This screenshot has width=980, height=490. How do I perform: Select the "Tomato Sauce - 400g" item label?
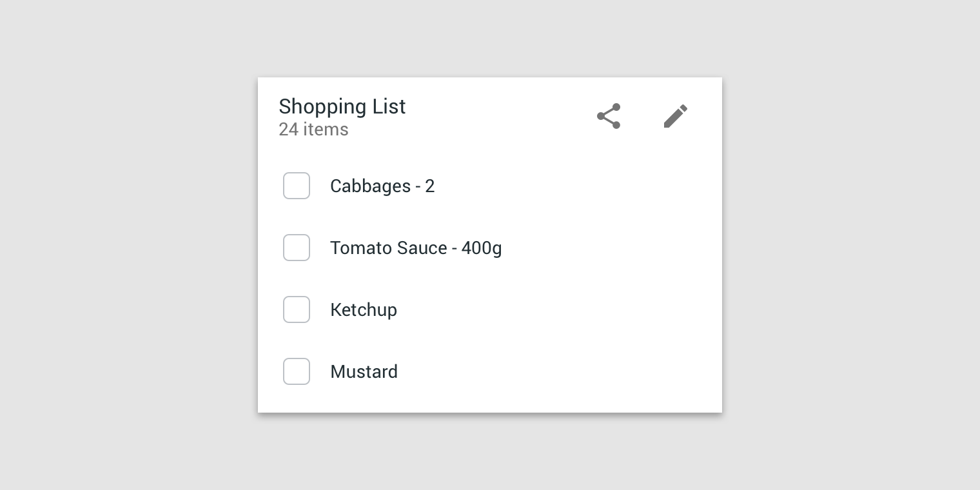pyautogui.click(x=416, y=248)
